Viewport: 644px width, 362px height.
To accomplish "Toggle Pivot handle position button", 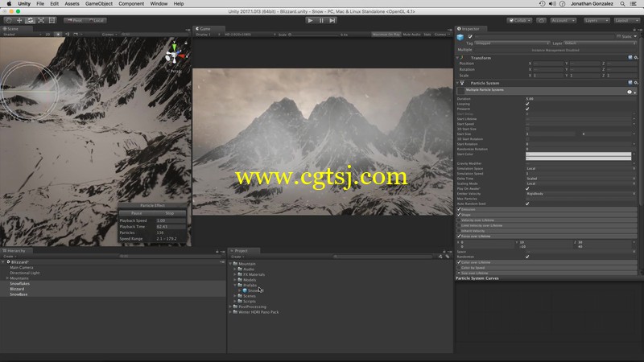I will (75, 20).
